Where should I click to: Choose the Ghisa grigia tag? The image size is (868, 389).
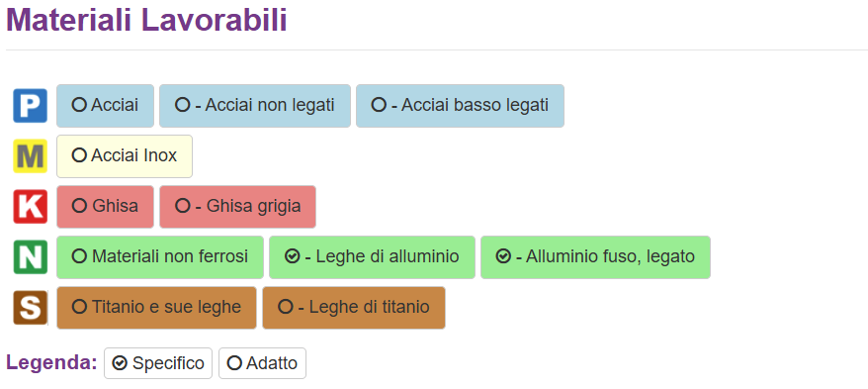[237, 207]
